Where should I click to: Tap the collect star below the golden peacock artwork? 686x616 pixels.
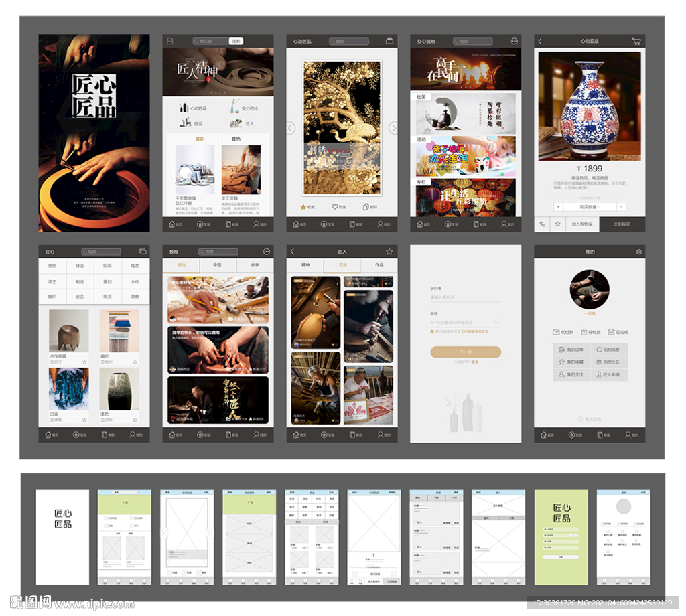[303, 207]
